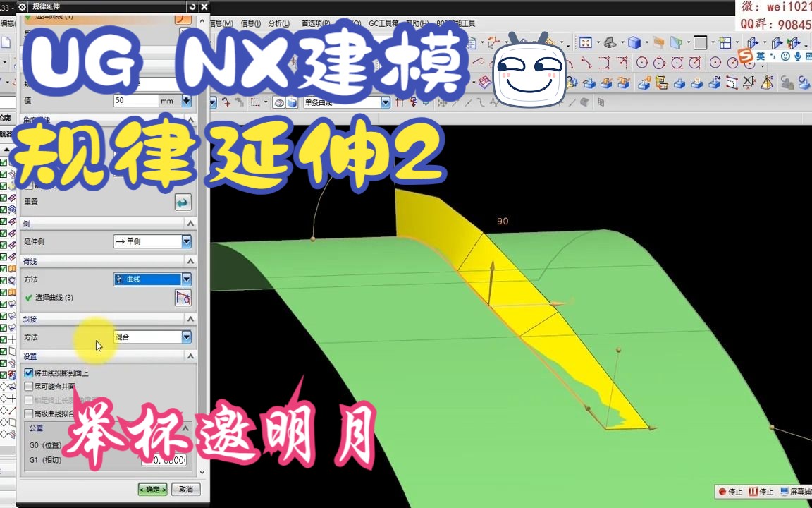Screen dimensions: 812x508
Task: Click the red 停止 stop recording icon
Action: (722, 492)
